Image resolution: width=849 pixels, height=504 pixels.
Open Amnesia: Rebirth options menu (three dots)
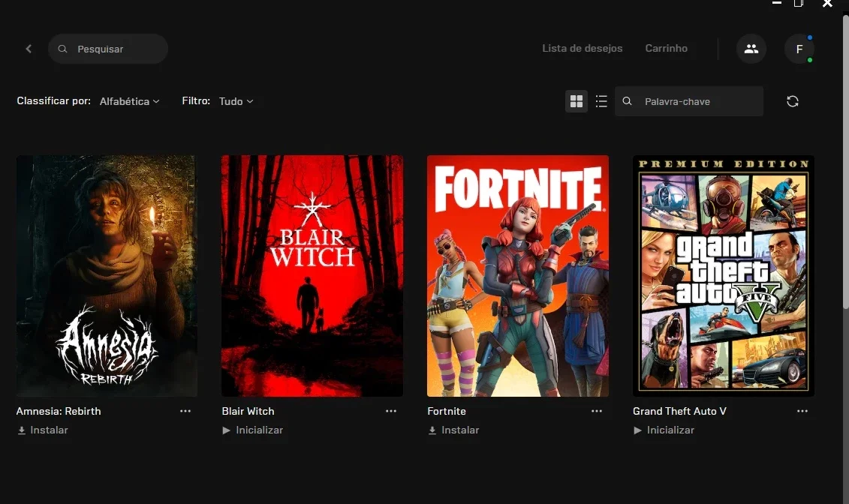coord(185,411)
